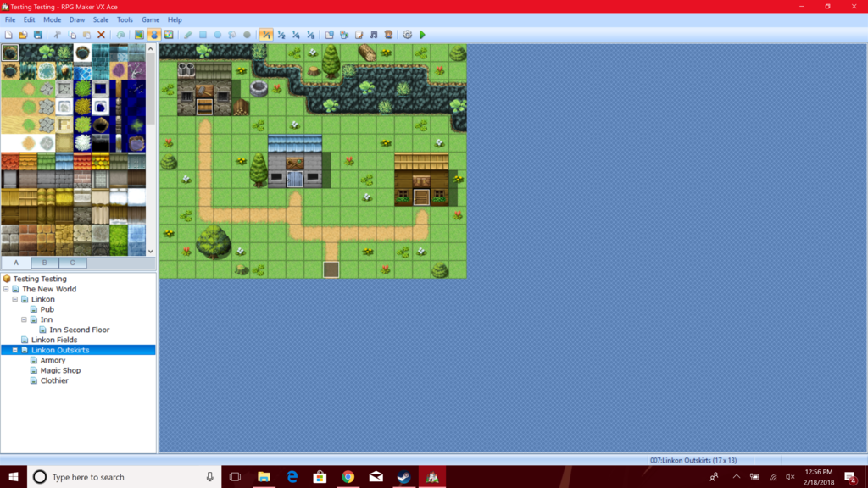
Task: Start Playtest with the green play icon
Action: 422,35
